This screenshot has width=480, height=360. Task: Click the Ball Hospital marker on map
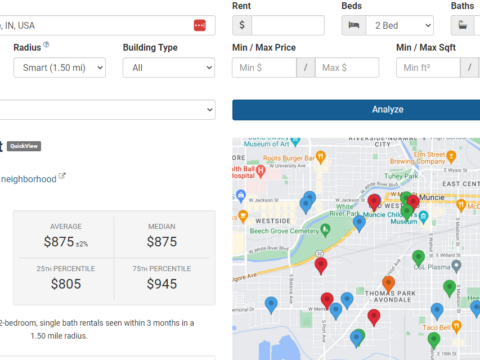261,171
